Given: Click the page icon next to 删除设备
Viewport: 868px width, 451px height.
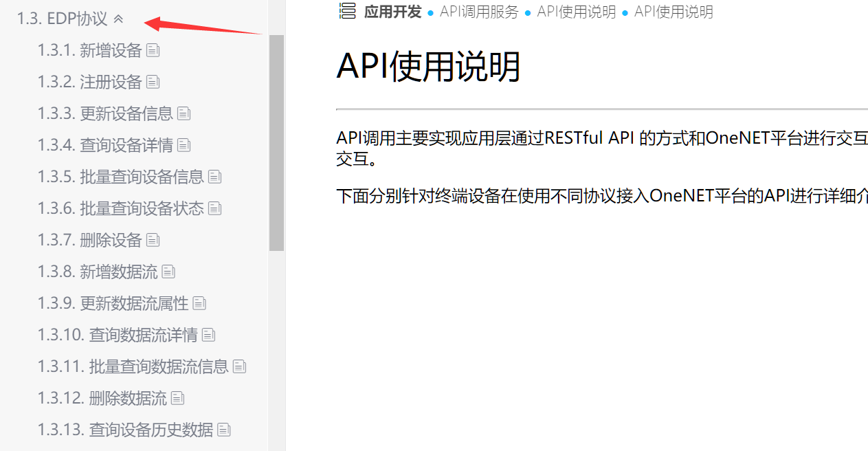Looking at the screenshot, I should (x=152, y=239).
